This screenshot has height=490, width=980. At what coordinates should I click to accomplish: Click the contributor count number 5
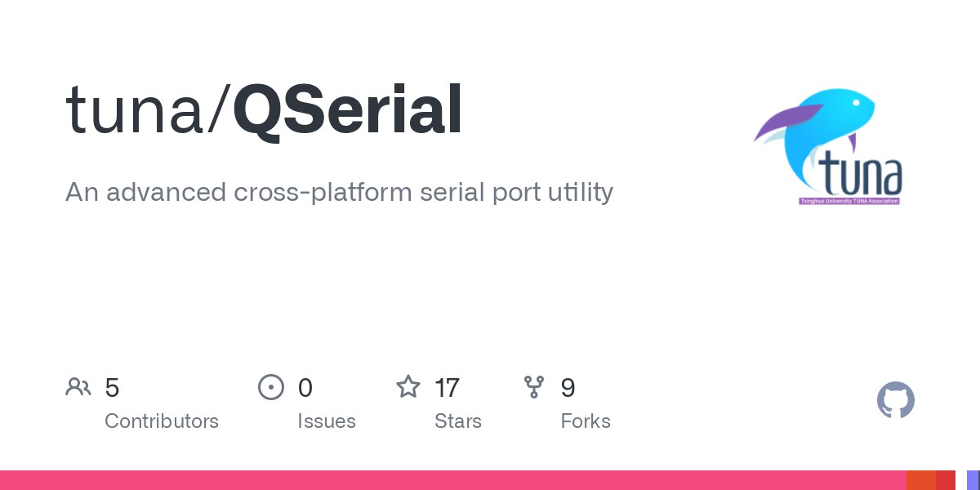[x=112, y=387]
